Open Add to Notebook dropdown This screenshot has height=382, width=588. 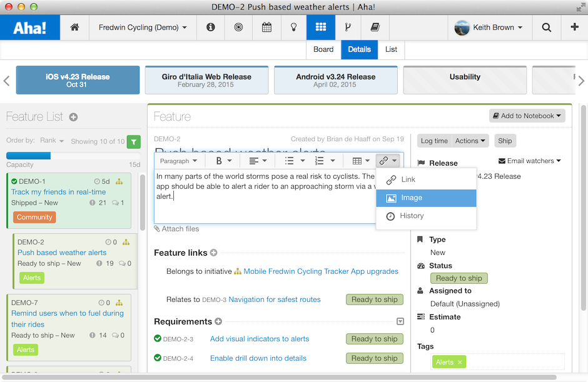[x=527, y=116]
